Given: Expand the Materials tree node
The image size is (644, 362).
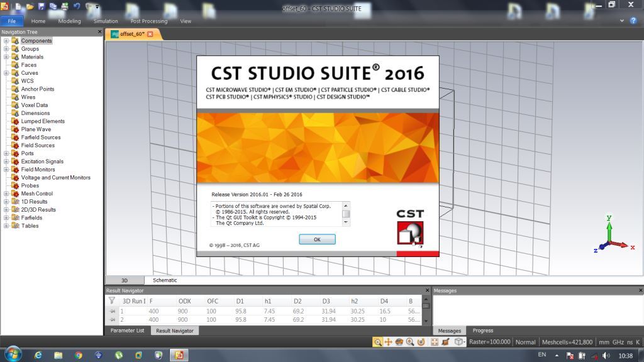Looking at the screenshot, I should coord(6,57).
